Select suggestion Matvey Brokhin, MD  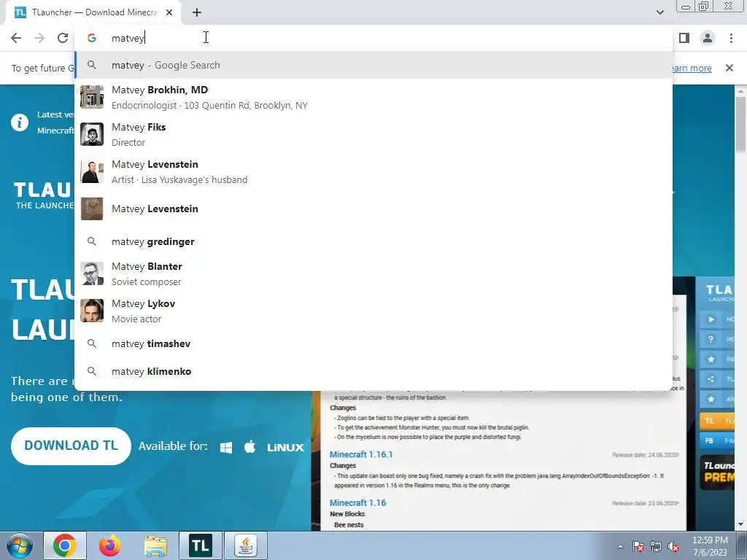pos(373,97)
